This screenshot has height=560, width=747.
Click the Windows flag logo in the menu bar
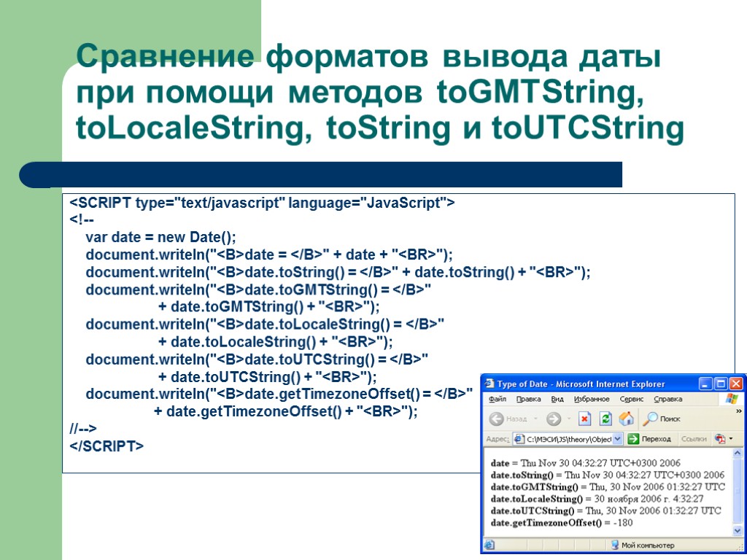pos(732,399)
